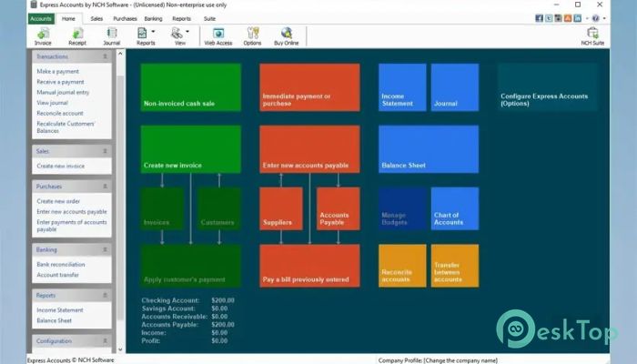Click sidebar Create new invoice link
Screen dimensions: 637x364
click(61, 167)
